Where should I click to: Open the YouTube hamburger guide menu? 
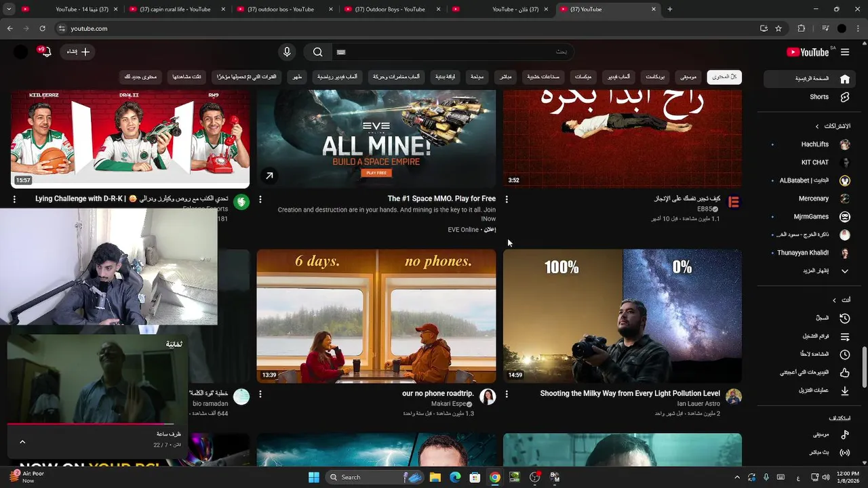(x=845, y=52)
